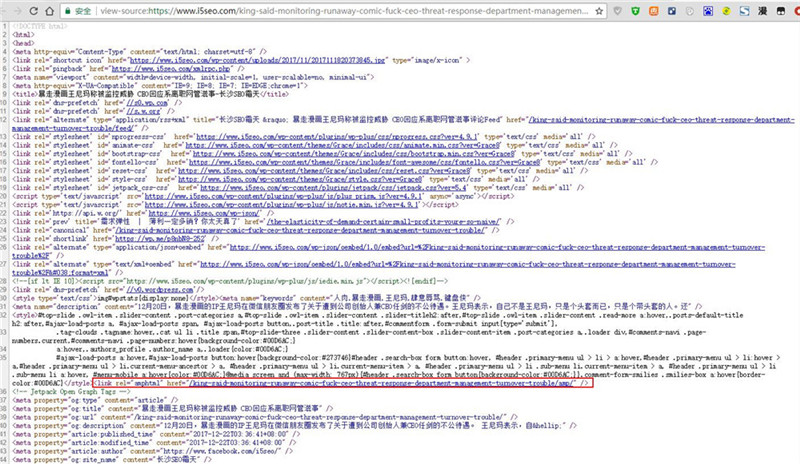This screenshot has height=464, width=800.
Task: Click the meta description content line
Action: tap(357, 307)
